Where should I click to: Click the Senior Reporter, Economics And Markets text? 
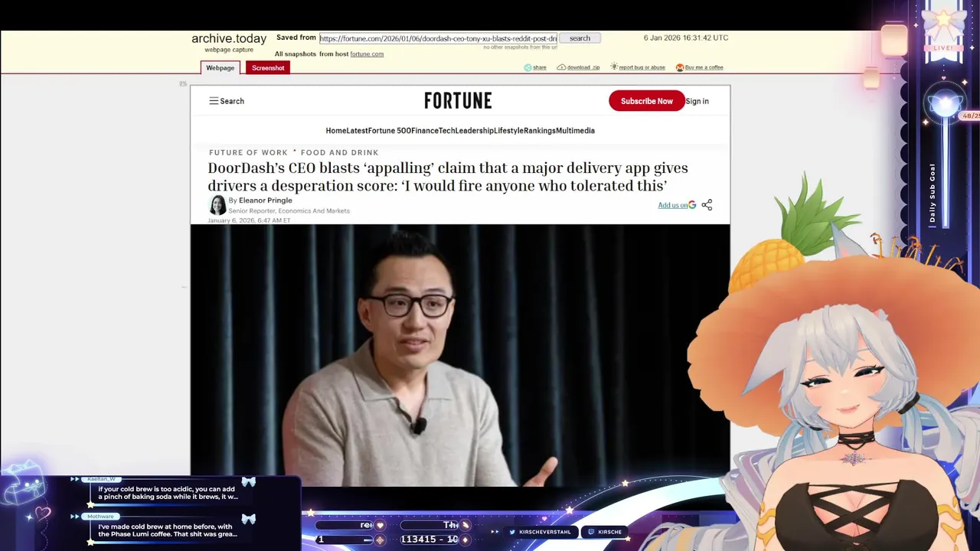289,211
